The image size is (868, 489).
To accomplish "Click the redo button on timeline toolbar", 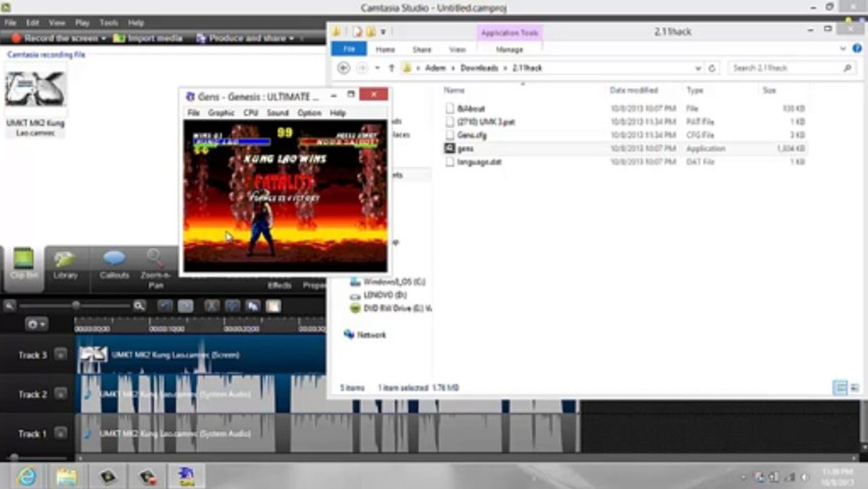I will (x=185, y=306).
